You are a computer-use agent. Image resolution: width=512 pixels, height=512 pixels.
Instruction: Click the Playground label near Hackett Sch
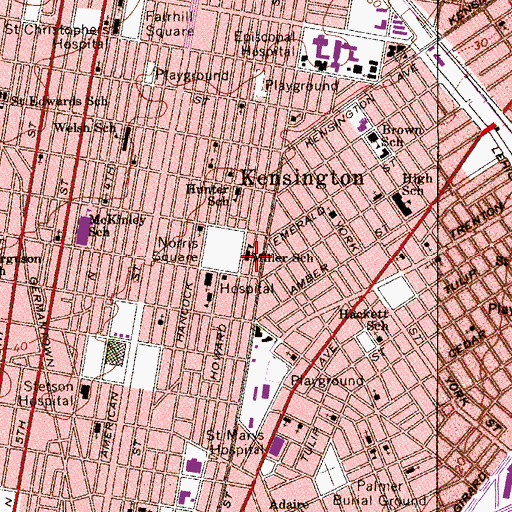[327, 381]
